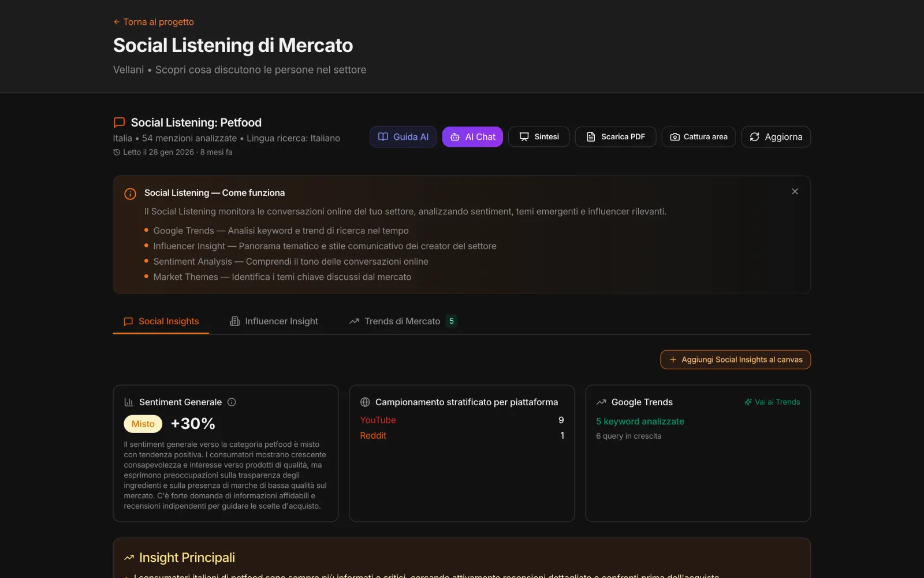Click the YouTube count value 9
Screen dimensions: 924x578
[x=561, y=420]
